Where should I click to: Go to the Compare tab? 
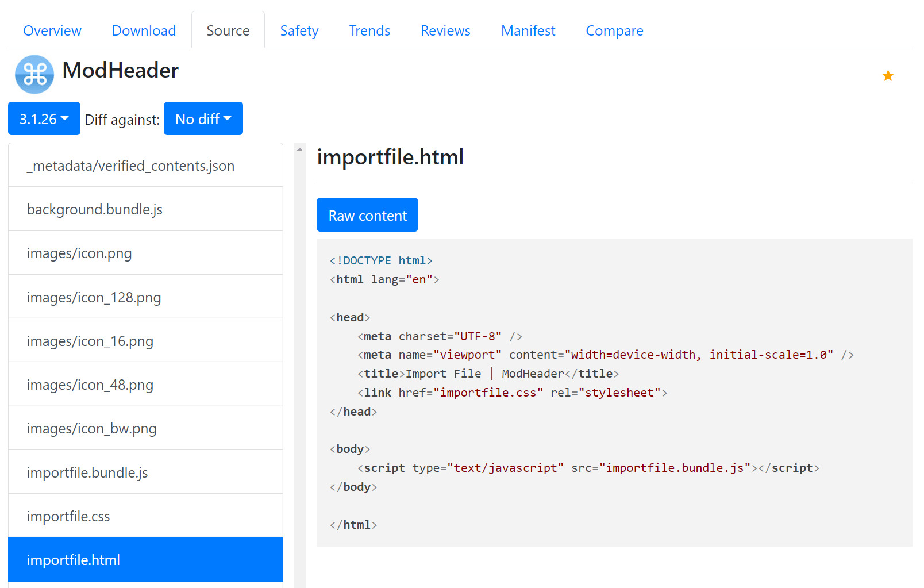point(614,30)
